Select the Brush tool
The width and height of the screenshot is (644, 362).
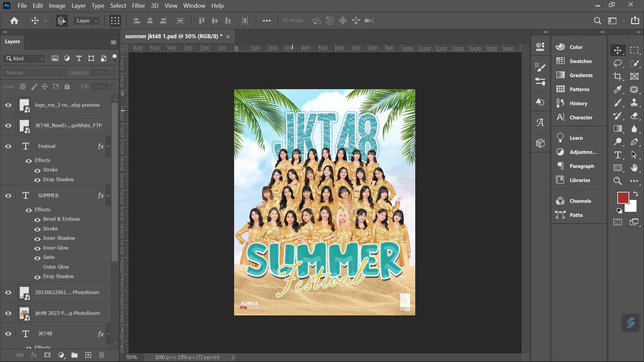[x=618, y=102]
